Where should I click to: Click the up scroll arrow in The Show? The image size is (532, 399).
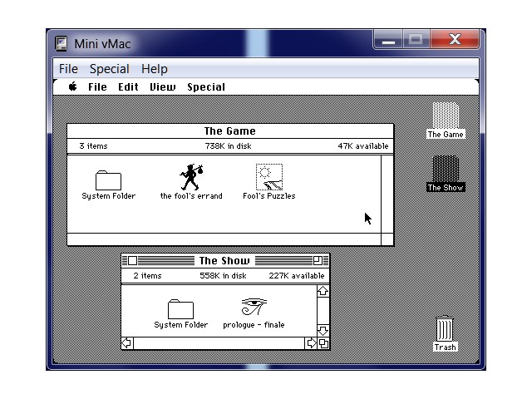(x=323, y=291)
